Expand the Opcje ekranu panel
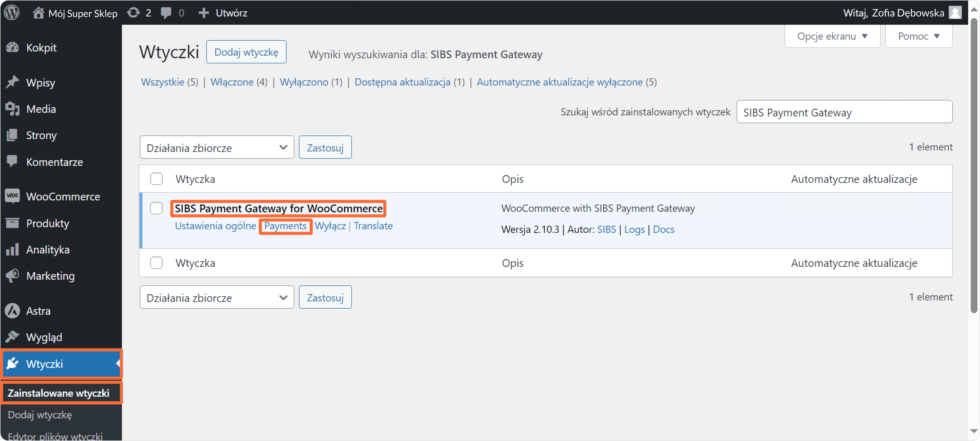This screenshot has height=441, width=980. (x=832, y=36)
